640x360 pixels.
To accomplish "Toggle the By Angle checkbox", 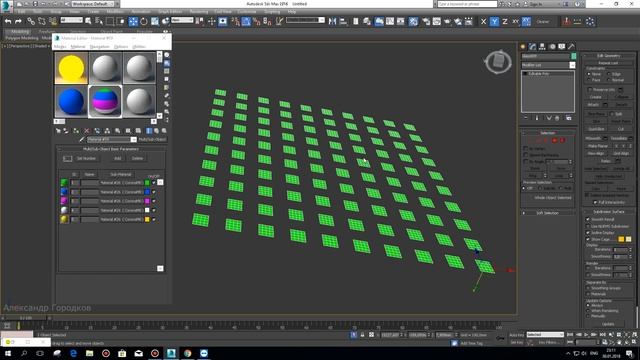I will [x=526, y=162].
